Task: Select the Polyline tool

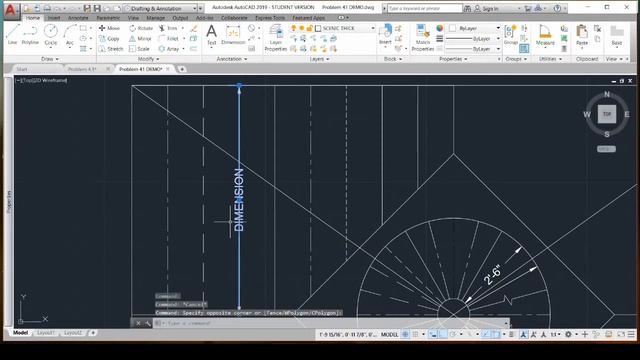Action: 30,34
